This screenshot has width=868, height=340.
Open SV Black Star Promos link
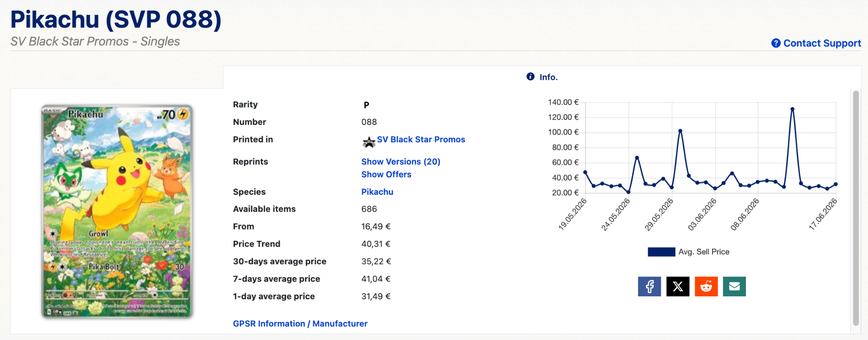click(421, 139)
